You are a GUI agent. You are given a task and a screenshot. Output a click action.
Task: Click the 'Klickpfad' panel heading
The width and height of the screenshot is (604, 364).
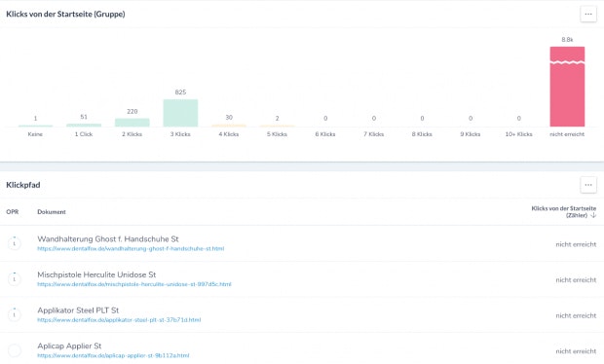click(x=23, y=185)
